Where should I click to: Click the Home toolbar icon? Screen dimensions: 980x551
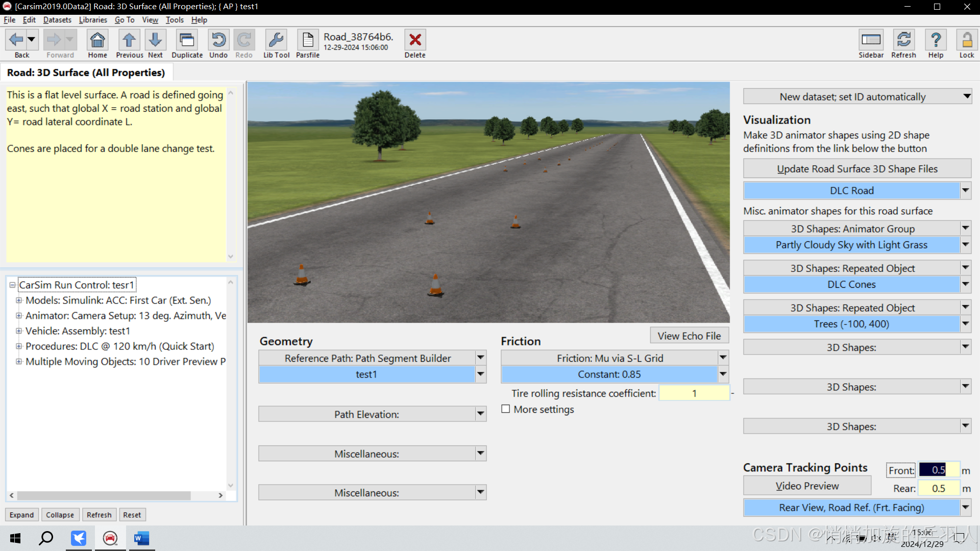click(97, 40)
